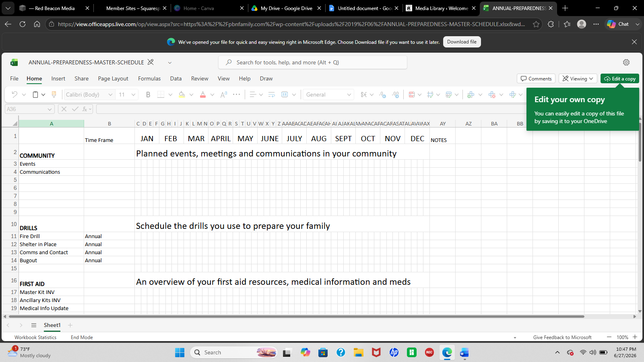The height and width of the screenshot is (362, 644).
Task: Switch to the Page Layout tab
Action: point(113,78)
